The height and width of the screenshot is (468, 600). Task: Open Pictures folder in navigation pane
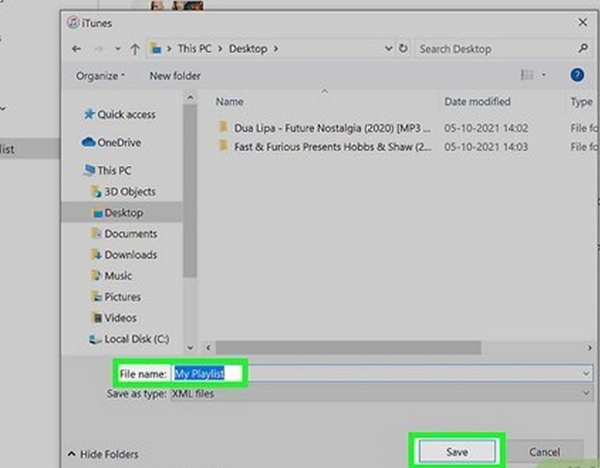[x=116, y=297]
